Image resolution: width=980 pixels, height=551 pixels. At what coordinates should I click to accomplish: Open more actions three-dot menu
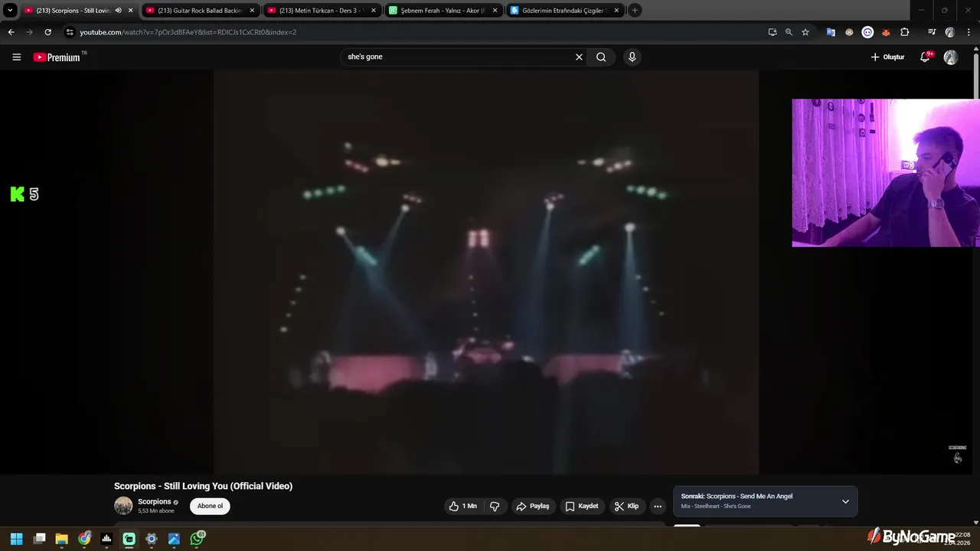(658, 506)
